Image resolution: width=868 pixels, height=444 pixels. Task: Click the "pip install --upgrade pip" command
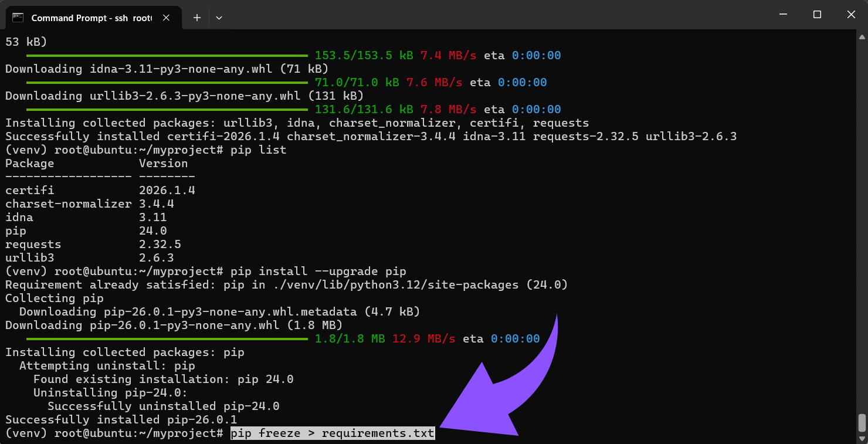[x=318, y=272]
